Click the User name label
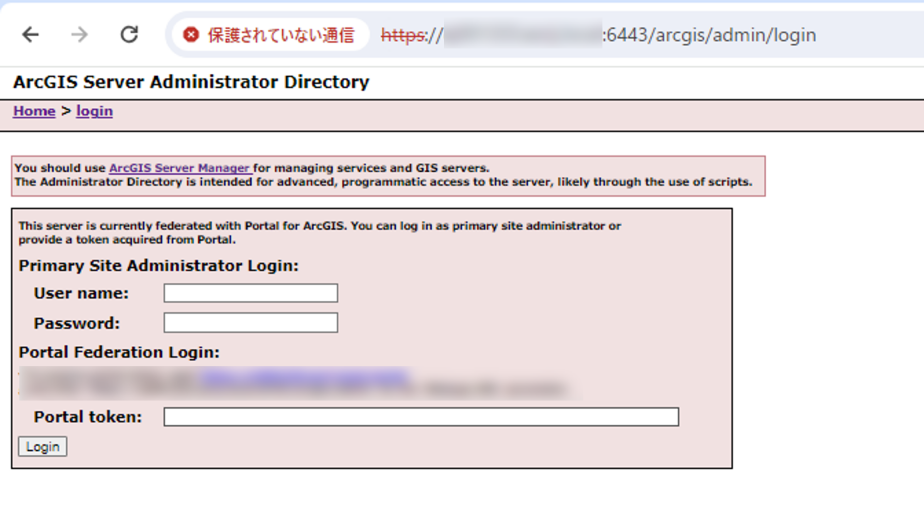 [81, 293]
